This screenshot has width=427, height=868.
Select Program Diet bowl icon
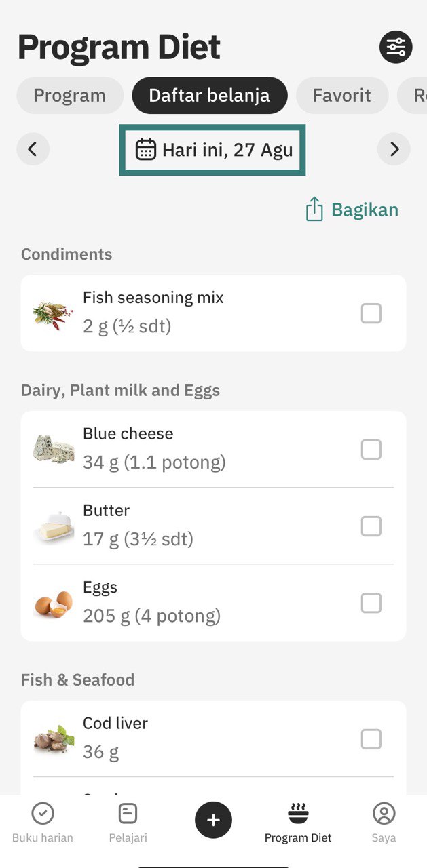coord(298,813)
